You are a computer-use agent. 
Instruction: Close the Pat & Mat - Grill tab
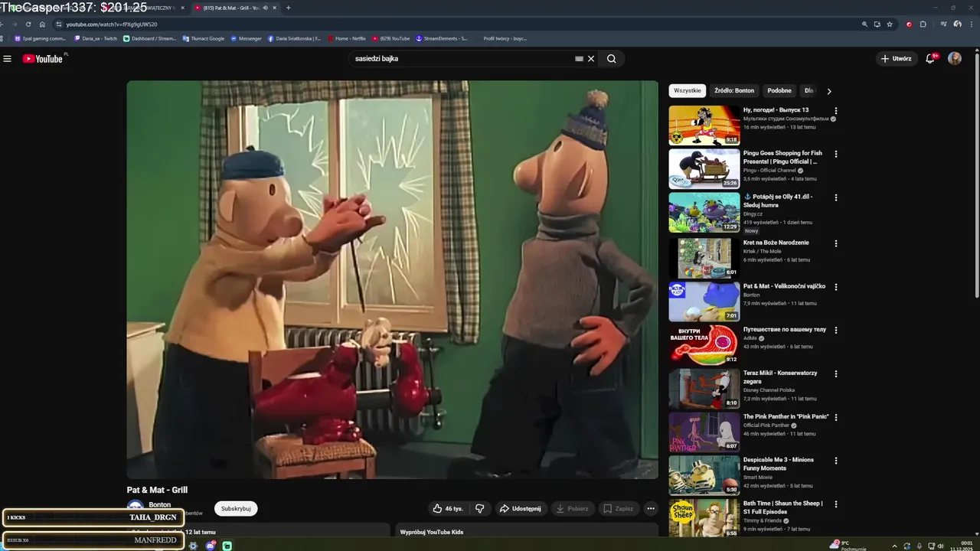(274, 8)
